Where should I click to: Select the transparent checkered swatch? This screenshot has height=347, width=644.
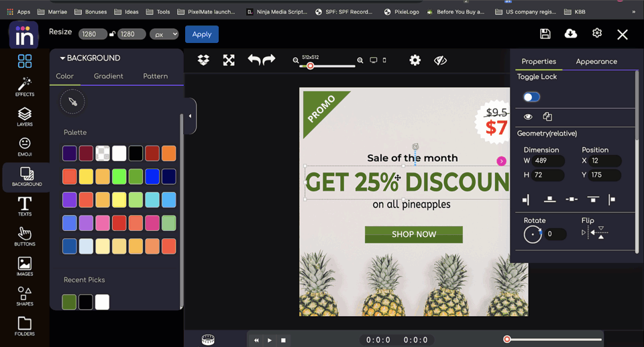pos(103,153)
